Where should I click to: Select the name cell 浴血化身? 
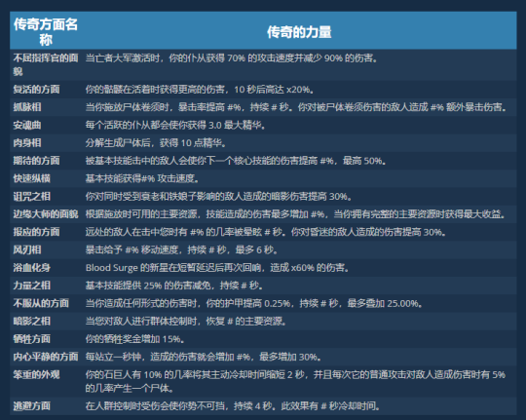[32, 268]
